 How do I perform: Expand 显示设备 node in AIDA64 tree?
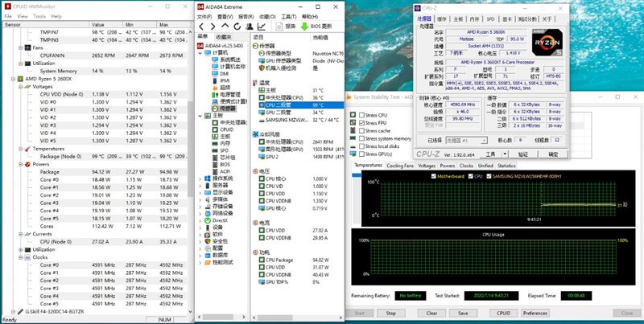[200, 192]
